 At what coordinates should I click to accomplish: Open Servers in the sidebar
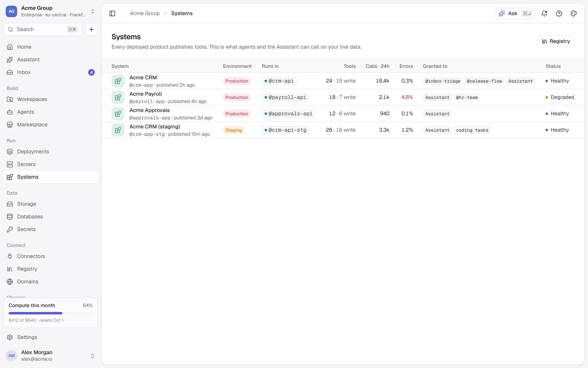(x=51, y=164)
